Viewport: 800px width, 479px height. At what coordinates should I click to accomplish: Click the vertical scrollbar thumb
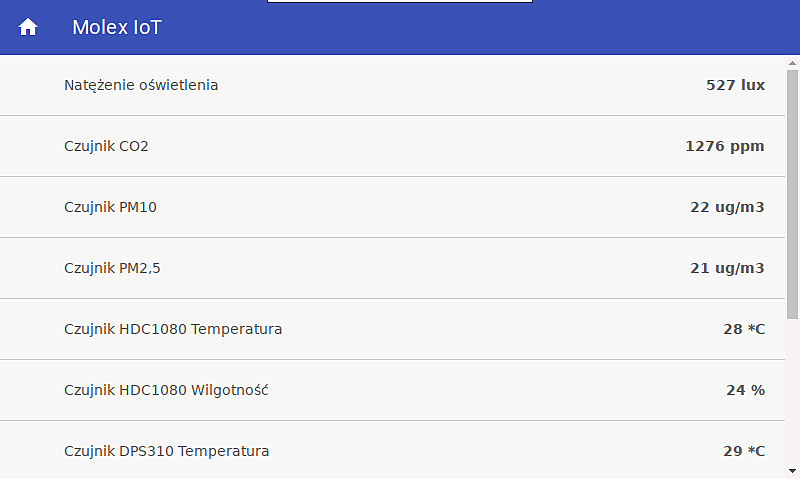click(793, 190)
